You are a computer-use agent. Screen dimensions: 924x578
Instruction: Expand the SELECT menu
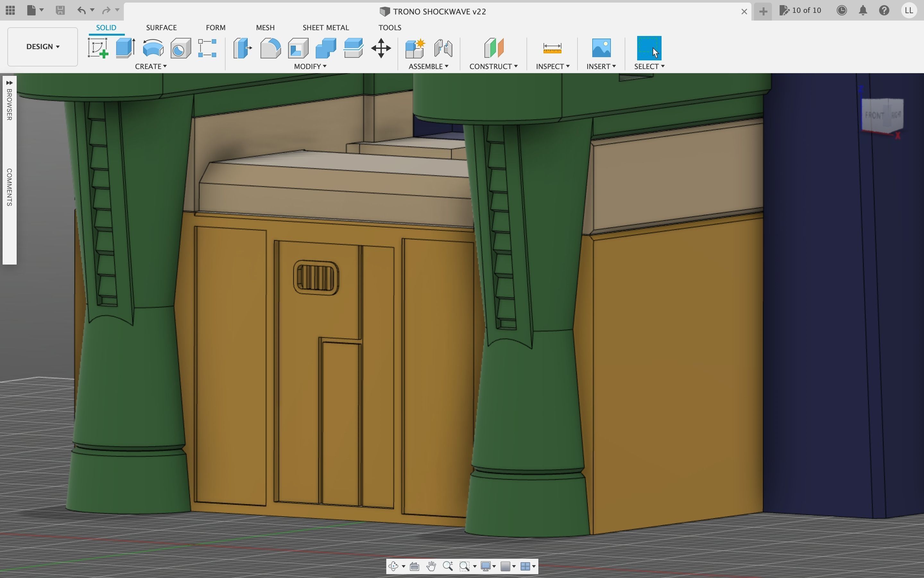coord(649,66)
